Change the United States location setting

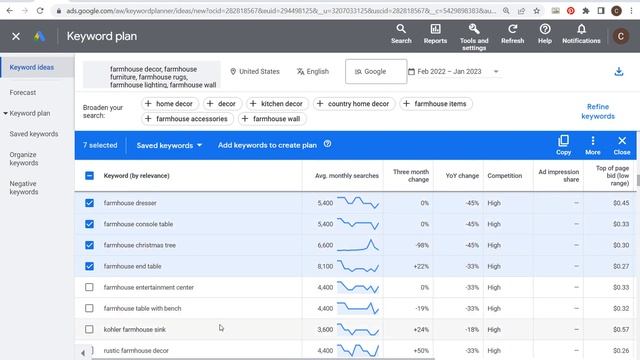click(x=255, y=71)
